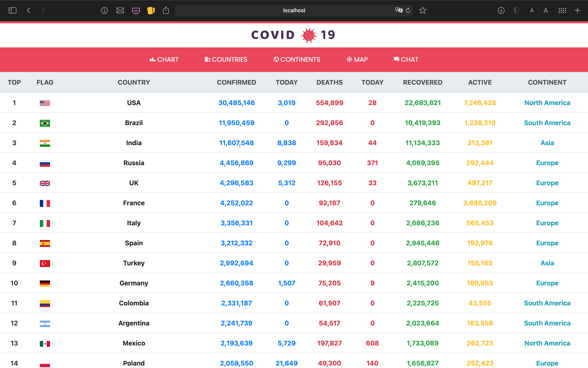Viewport: 588px width, 368px height.
Task: Click Italy's deaths count 104,642
Action: click(x=330, y=223)
